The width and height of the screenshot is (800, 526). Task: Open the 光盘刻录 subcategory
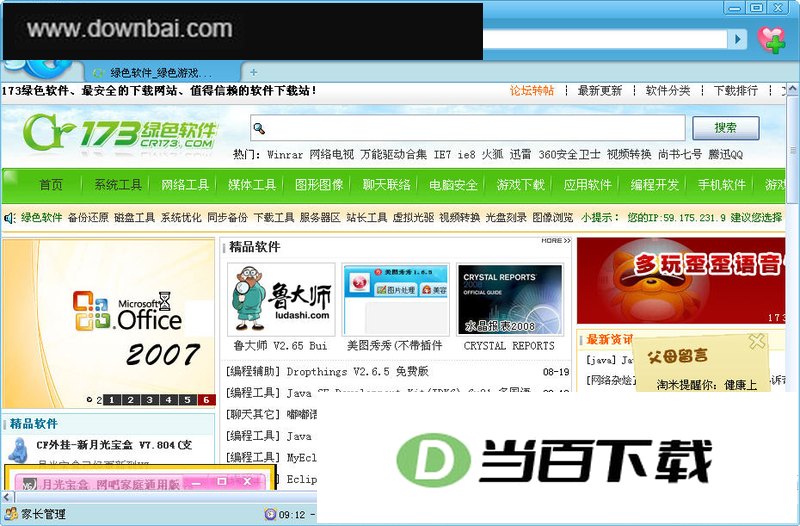[x=506, y=218]
